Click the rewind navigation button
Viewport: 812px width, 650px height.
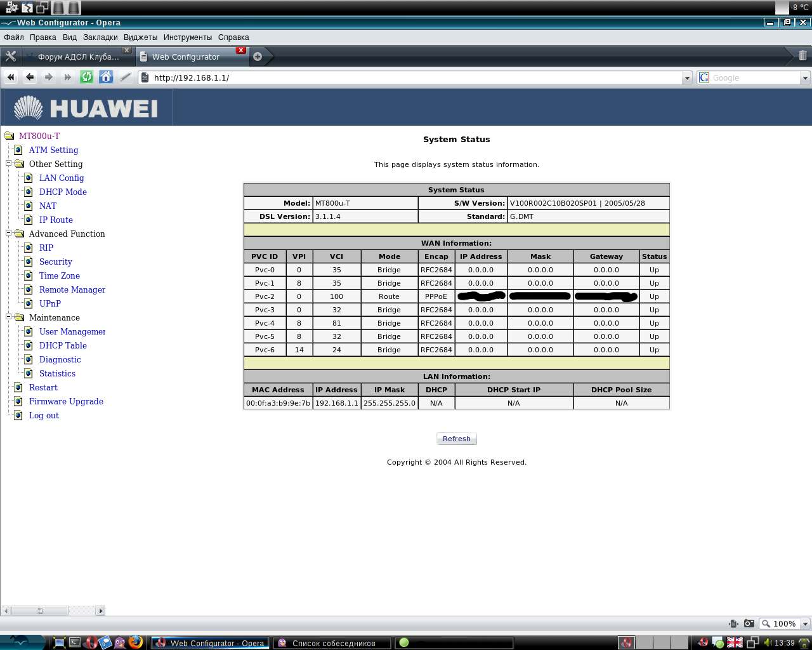(x=11, y=77)
